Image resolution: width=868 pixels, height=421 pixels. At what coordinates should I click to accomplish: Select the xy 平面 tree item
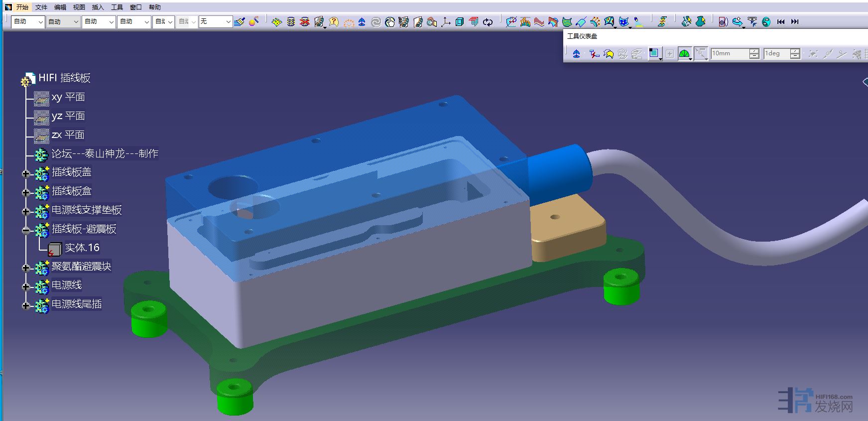tap(68, 97)
